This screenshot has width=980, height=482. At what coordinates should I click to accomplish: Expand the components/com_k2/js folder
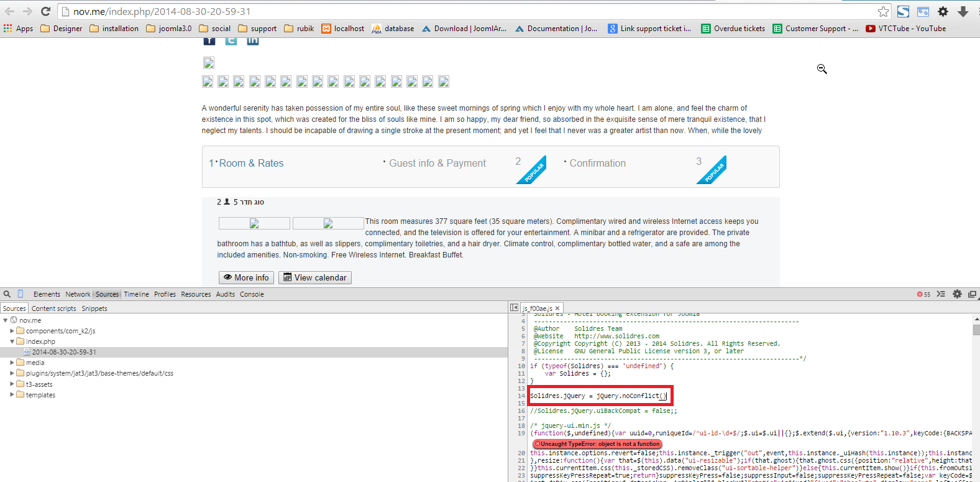(12, 331)
